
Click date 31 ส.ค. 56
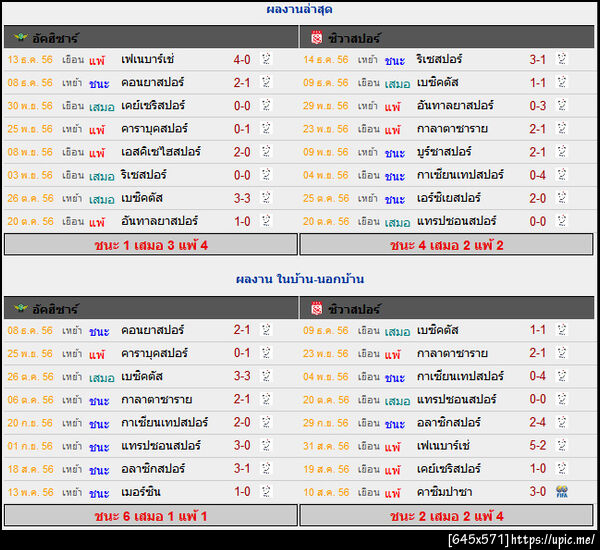pyautogui.click(x=326, y=446)
